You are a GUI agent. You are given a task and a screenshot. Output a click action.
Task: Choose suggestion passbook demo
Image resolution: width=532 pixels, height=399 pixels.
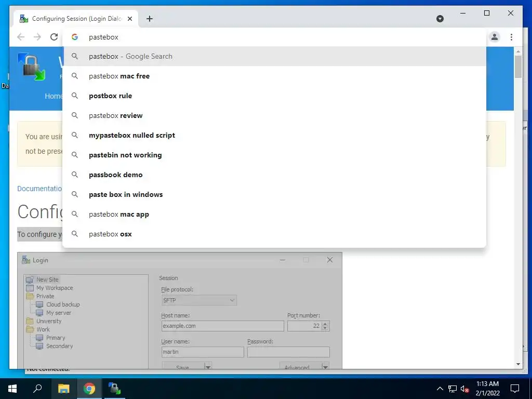pos(274,175)
